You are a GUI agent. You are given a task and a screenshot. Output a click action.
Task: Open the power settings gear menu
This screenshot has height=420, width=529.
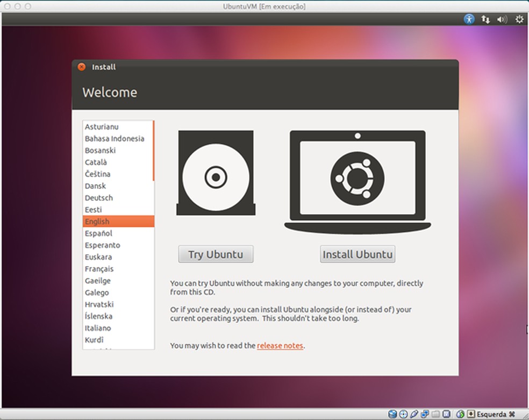[519, 19]
